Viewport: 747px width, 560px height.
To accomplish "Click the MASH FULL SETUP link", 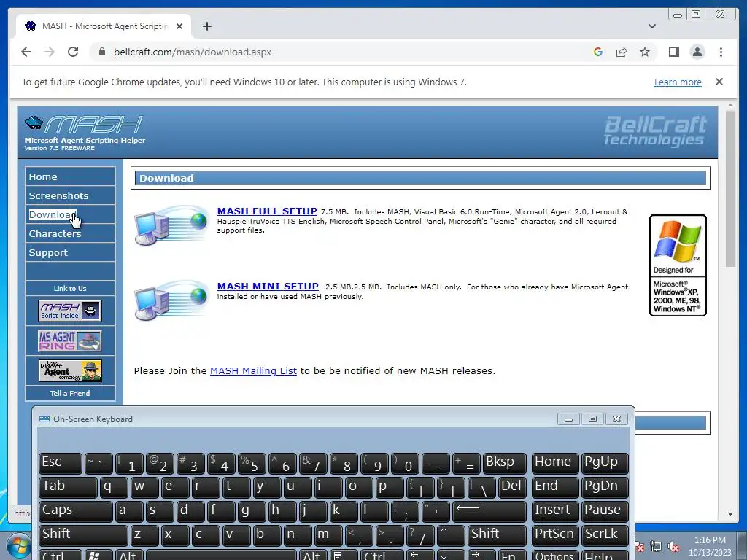I will point(267,211).
